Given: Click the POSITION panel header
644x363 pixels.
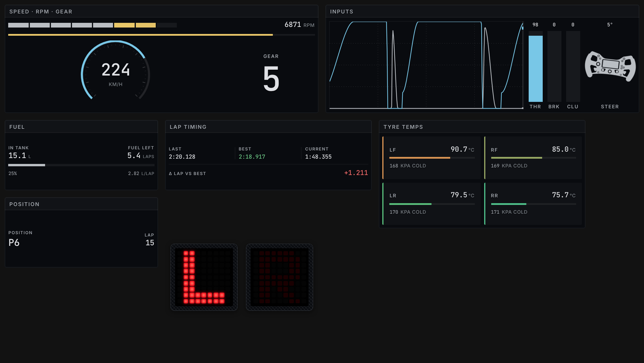Looking at the screenshot, I should click(81, 204).
